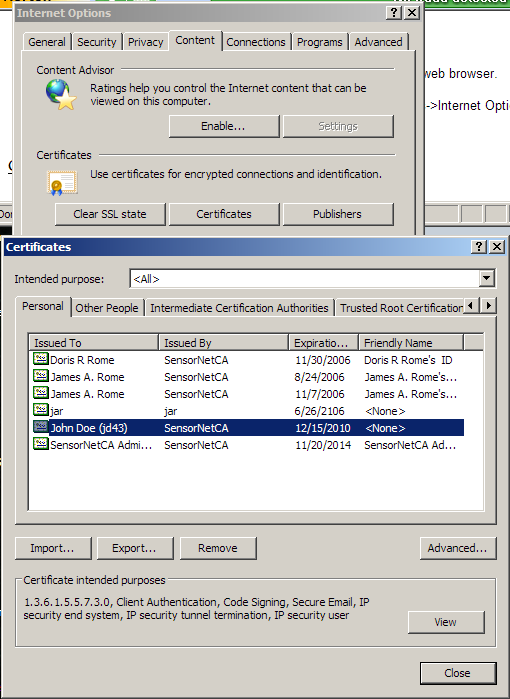Click the Certificates help question mark button
The width and height of the screenshot is (510, 699).
click(478, 247)
